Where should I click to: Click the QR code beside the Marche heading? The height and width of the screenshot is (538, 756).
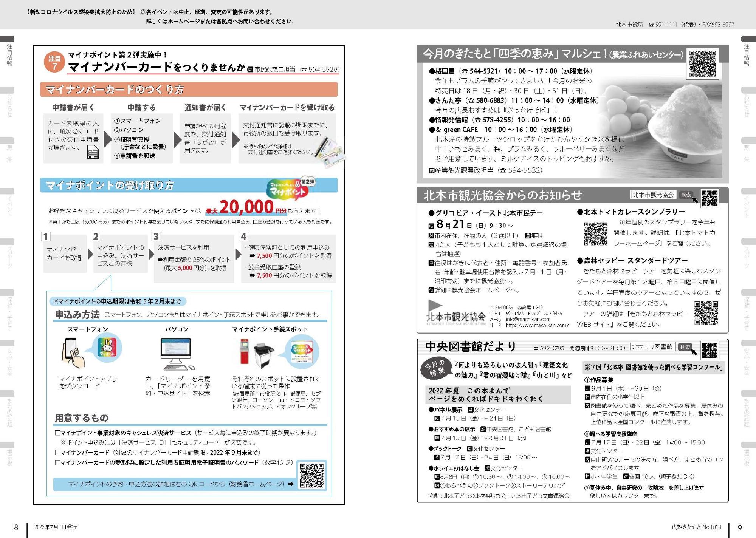click(703, 64)
